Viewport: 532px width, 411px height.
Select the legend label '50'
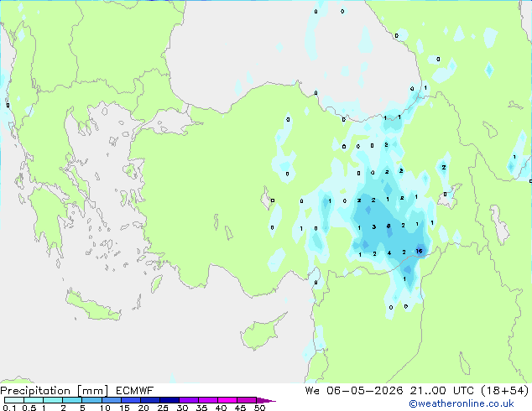click(x=260, y=408)
